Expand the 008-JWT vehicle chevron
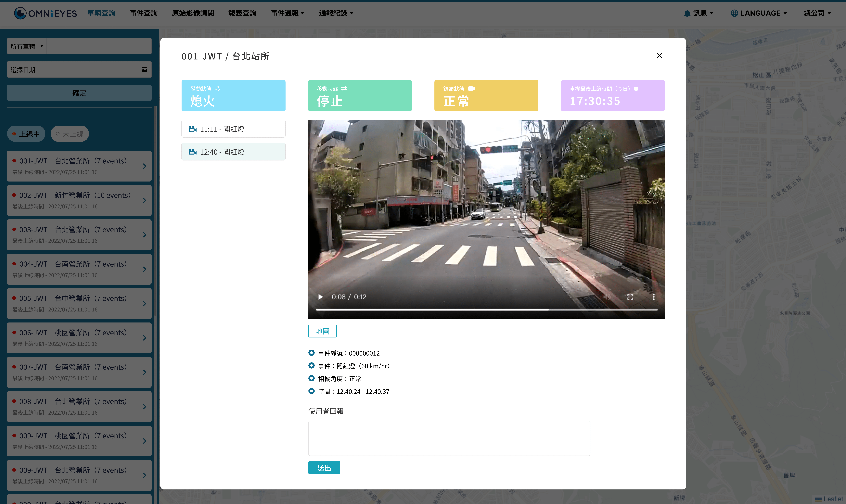Screen dimensions: 846x504 (145, 407)
